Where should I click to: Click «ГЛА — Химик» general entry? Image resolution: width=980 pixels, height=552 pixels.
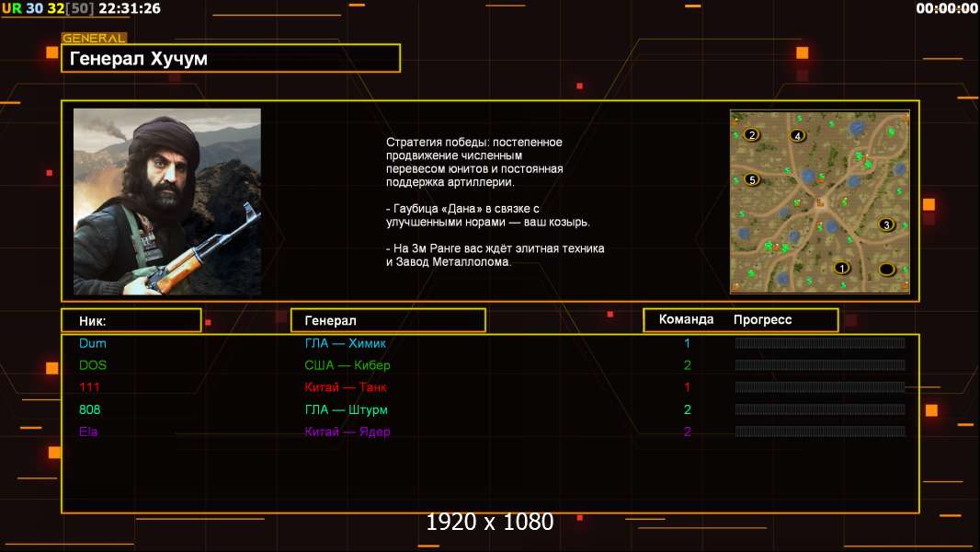coord(345,343)
